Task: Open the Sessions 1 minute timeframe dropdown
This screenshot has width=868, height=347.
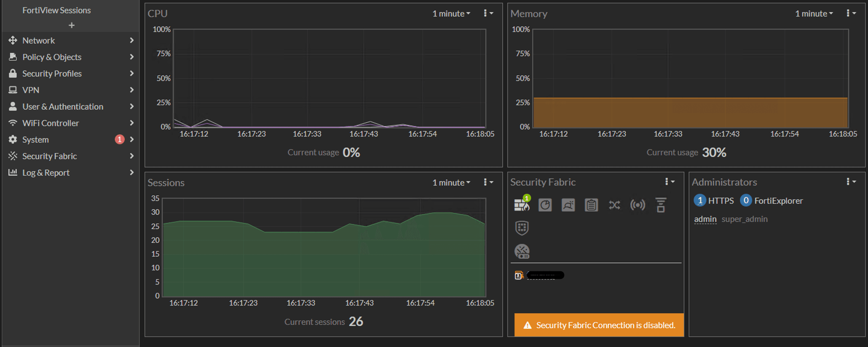Action: click(451, 182)
